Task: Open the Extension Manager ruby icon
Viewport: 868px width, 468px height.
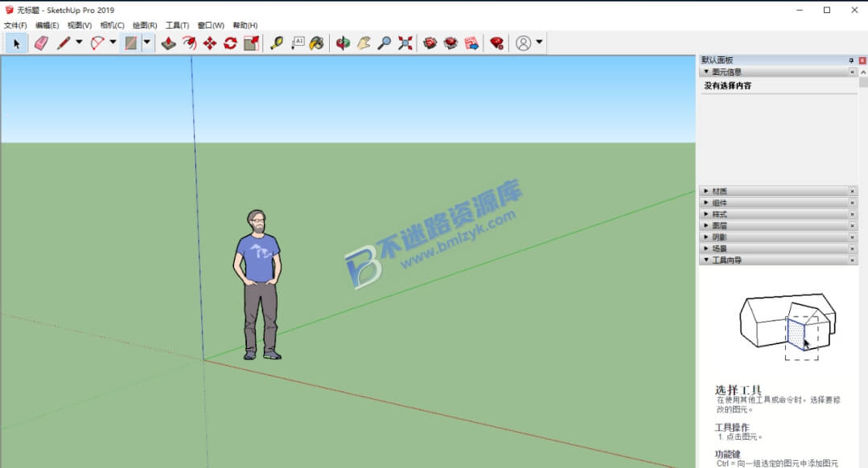Action: pos(496,43)
